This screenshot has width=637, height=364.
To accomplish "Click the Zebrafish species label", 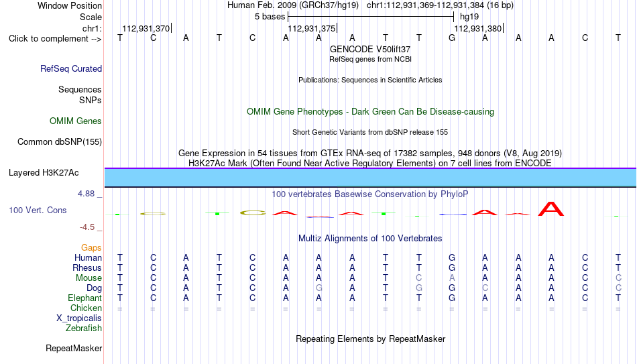I will point(84,328).
